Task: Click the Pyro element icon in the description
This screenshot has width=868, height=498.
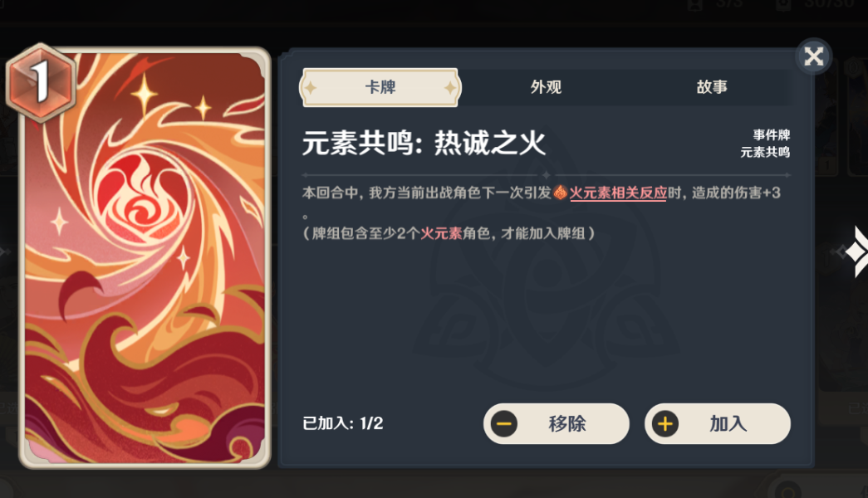Action: pos(560,193)
